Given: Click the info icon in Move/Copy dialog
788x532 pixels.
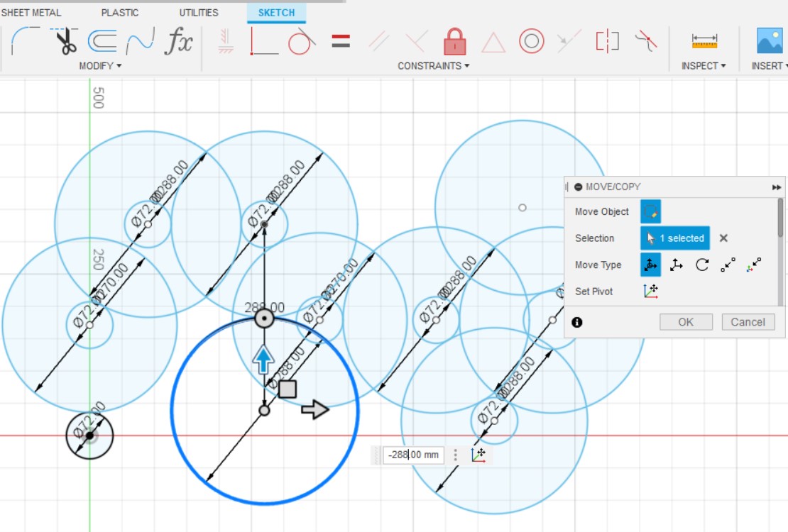Looking at the screenshot, I should click(x=577, y=322).
